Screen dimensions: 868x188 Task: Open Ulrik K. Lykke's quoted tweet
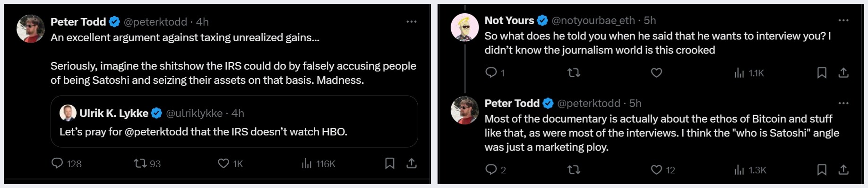point(234,122)
